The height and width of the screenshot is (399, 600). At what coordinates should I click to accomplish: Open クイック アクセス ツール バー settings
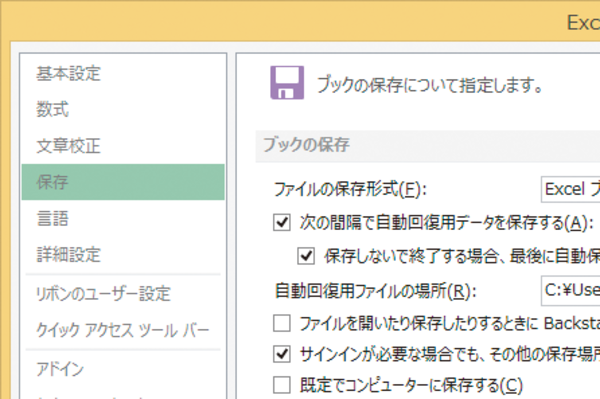(122, 330)
